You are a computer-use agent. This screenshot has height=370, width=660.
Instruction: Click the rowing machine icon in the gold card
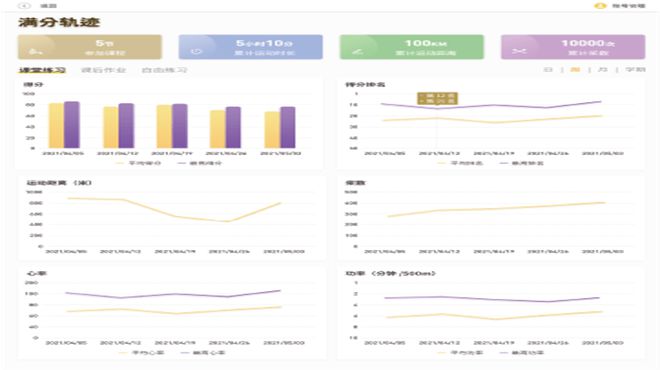coord(35,52)
